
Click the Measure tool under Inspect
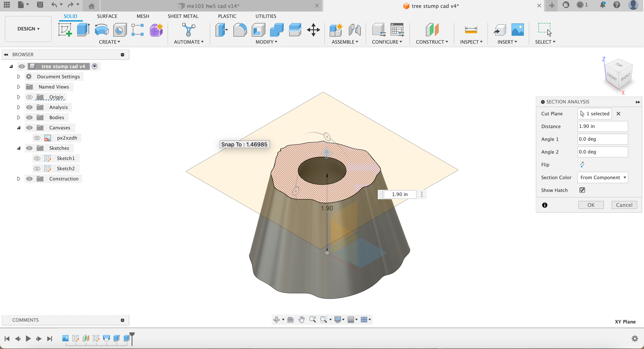click(471, 30)
